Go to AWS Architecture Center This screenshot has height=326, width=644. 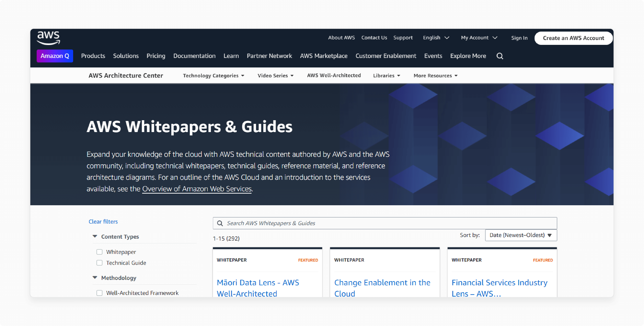point(126,75)
